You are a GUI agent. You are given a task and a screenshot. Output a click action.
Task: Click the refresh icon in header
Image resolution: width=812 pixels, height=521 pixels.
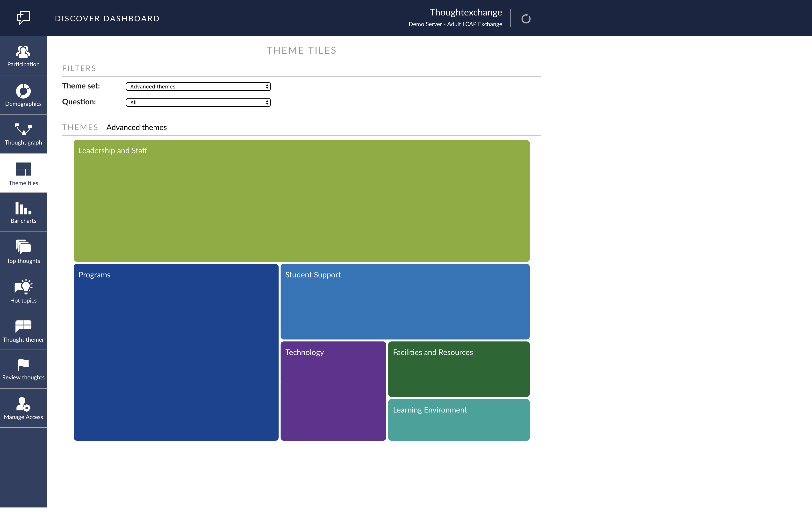[526, 18]
